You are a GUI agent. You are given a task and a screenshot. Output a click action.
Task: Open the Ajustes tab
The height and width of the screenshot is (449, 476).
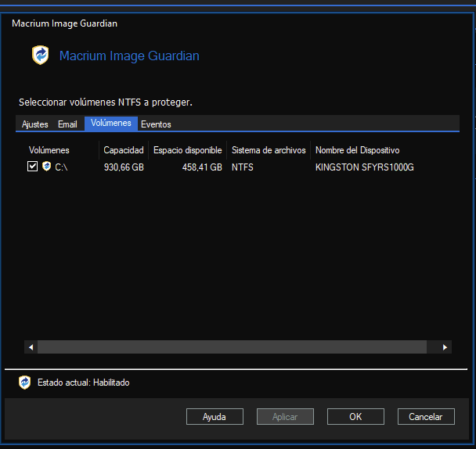click(x=35, y=124)
